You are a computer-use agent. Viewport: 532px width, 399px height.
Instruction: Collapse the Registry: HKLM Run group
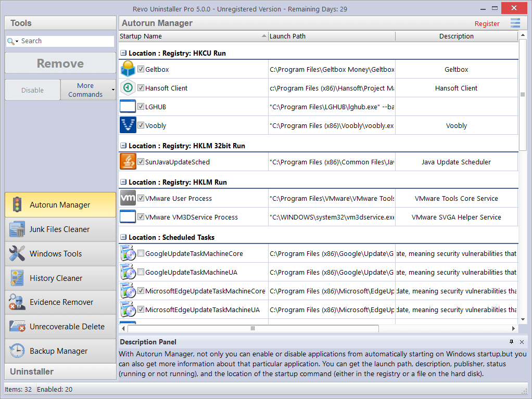pos(123,182)
